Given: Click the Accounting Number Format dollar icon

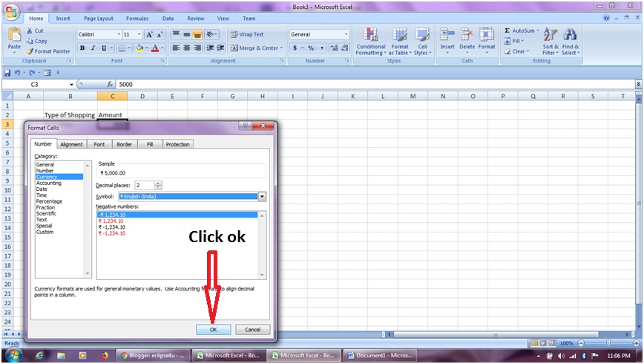Looking at the screenshot, I should [295, 48].
